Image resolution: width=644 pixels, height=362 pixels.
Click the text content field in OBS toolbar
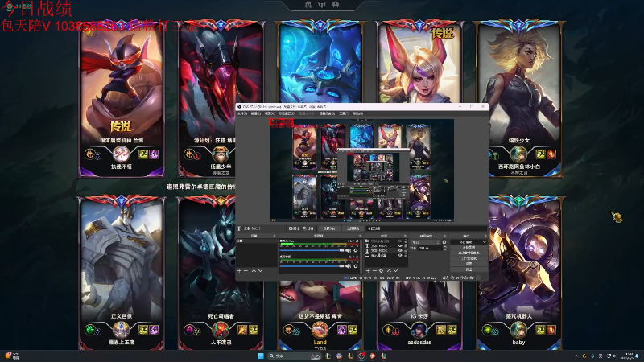(x=427, y=228)
